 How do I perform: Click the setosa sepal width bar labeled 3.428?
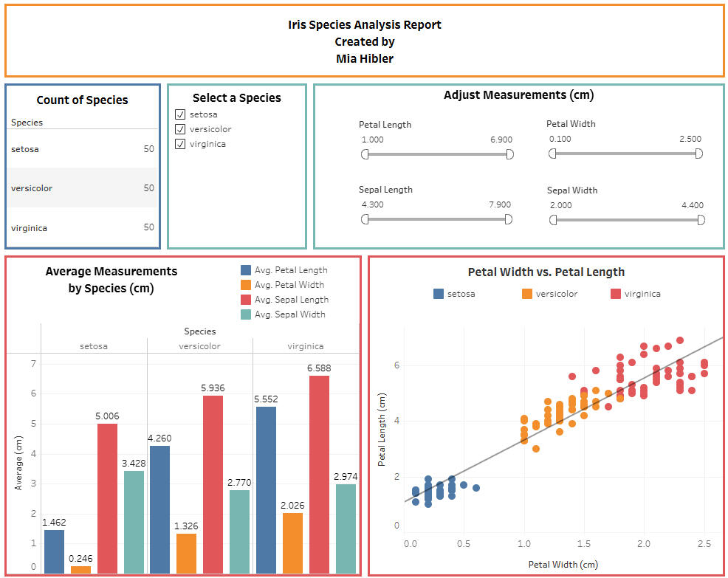pyautogui.click(x=134, y=522)
